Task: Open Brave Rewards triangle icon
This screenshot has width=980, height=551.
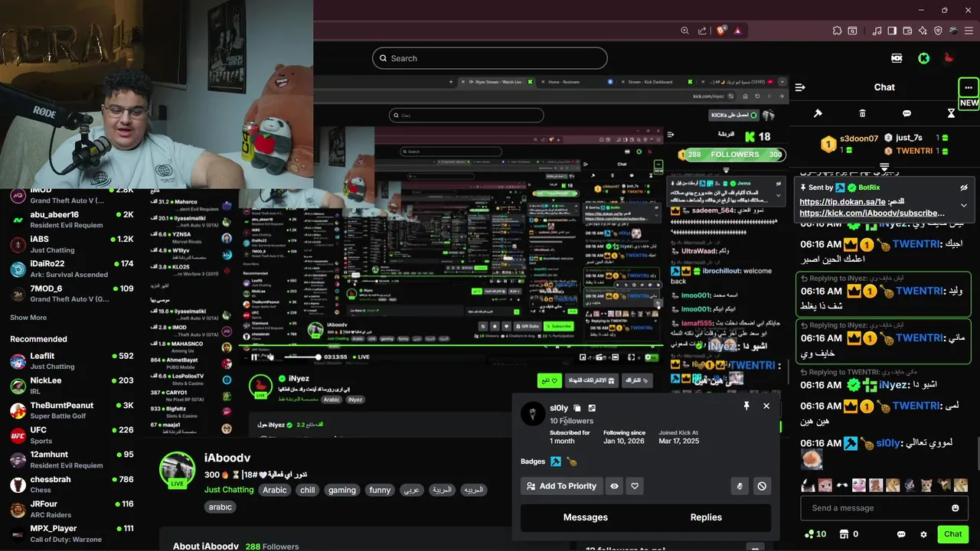Action: (x=738, y=31)
